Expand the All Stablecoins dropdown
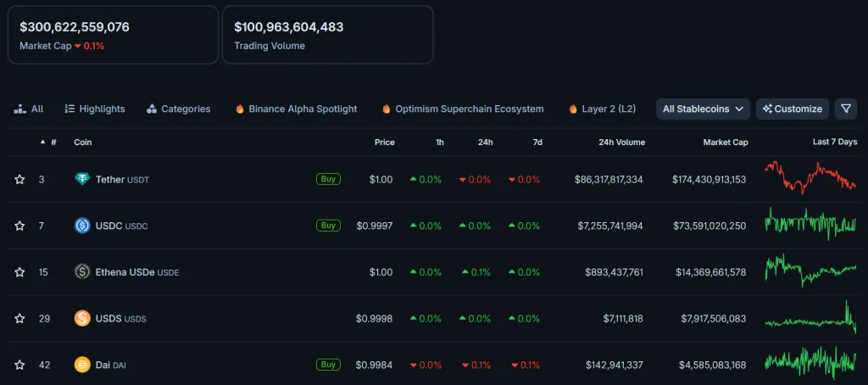This screenshot has height=385, width=868. [x=704, y=109]
